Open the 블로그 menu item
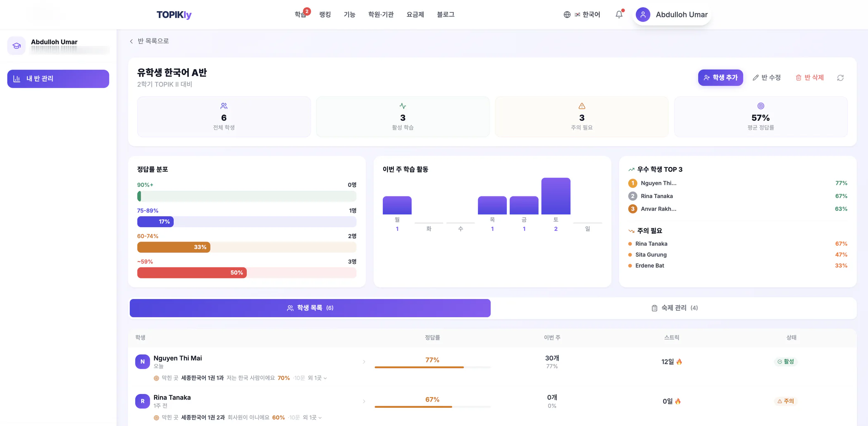 coord(446,14)
